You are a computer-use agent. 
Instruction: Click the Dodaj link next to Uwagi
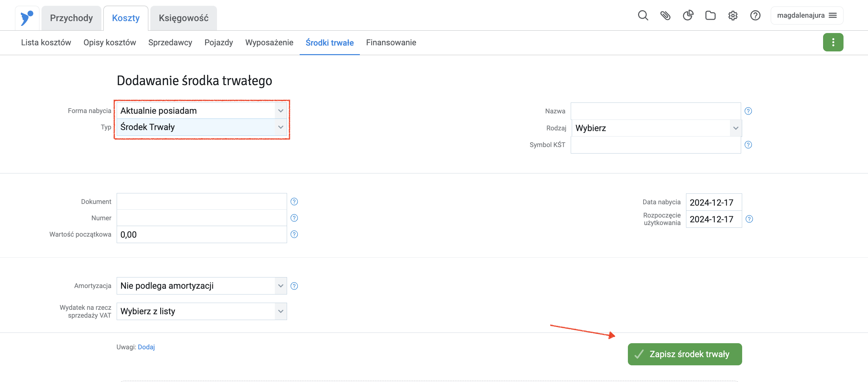(x=146, y=347)
